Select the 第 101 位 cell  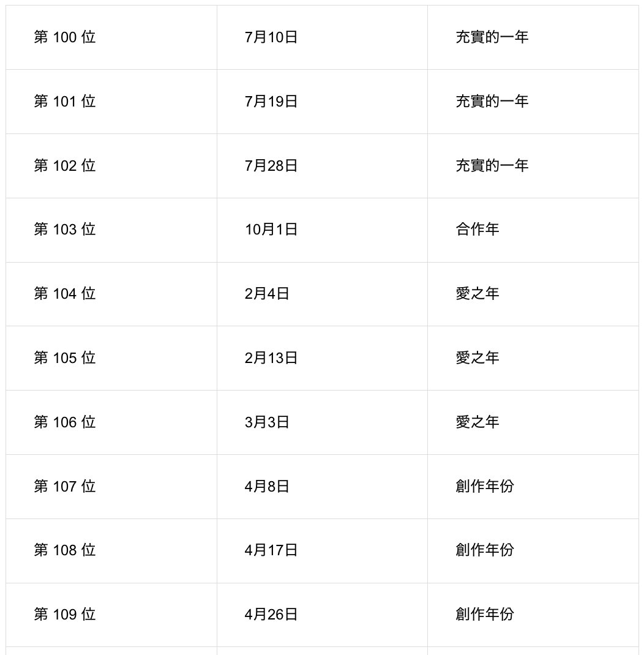tap(65, 102)
